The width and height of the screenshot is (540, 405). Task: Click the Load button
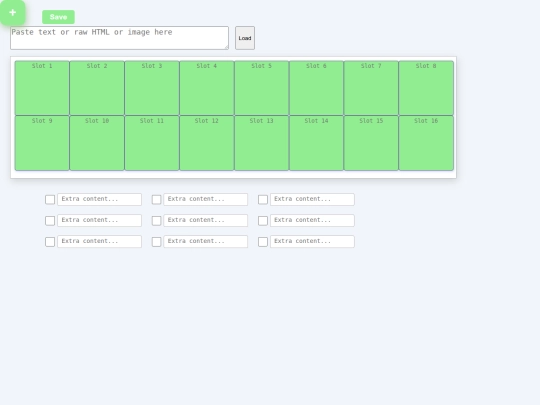[245, 38]
